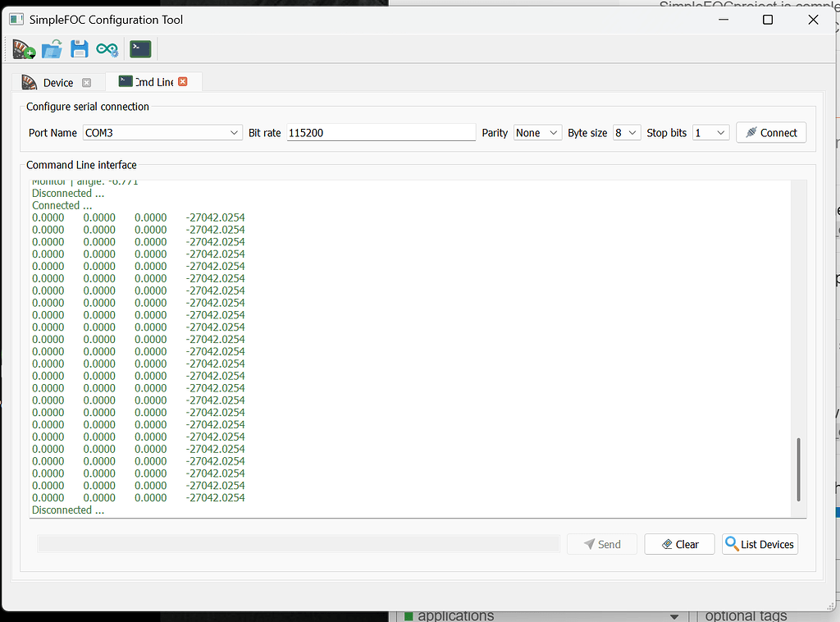
Task: Close the Device tab with its X icon
Action: coord(86,83)
